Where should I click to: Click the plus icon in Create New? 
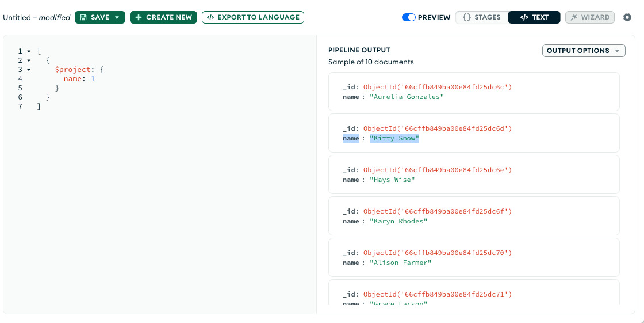coord(139,17)
